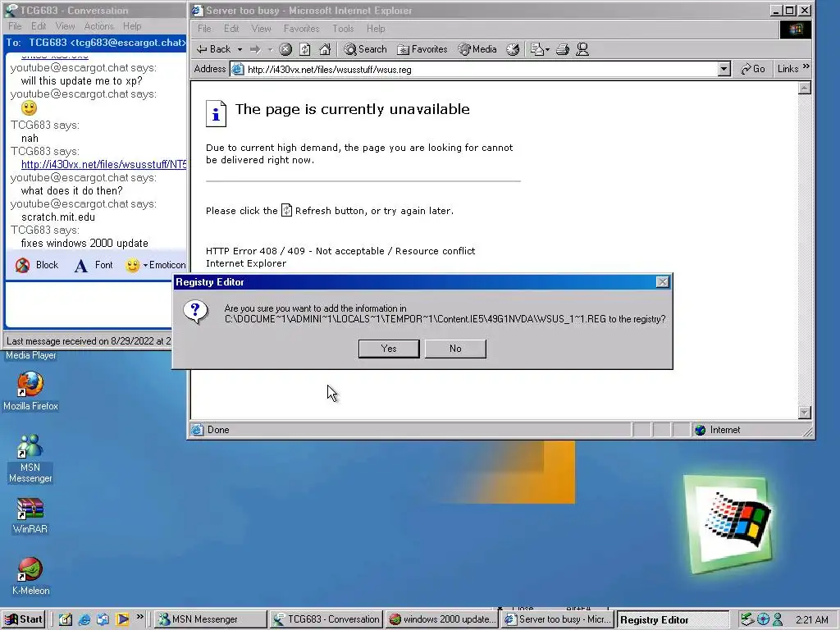Open the conversation Actions menu
840x630 pixels.
pyautogui.click(x=98, y=25)
